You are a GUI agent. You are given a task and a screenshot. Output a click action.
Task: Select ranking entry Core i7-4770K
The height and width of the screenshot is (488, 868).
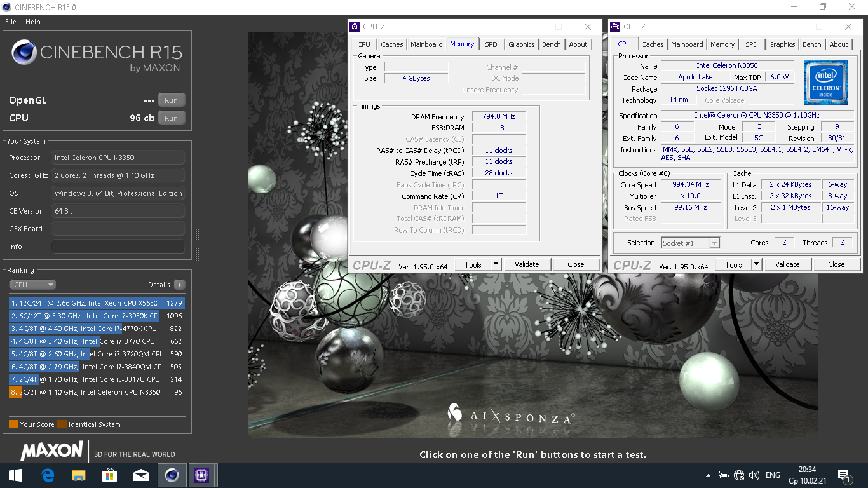pos(97,329)
